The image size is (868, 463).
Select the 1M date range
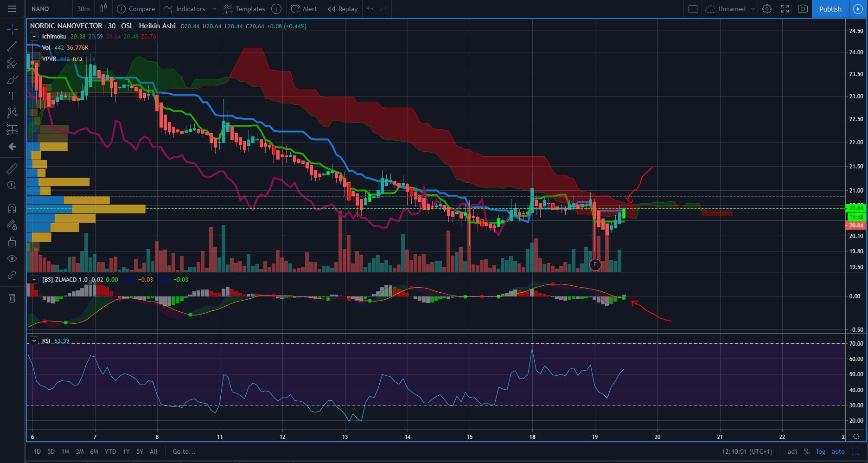[65, 451]
